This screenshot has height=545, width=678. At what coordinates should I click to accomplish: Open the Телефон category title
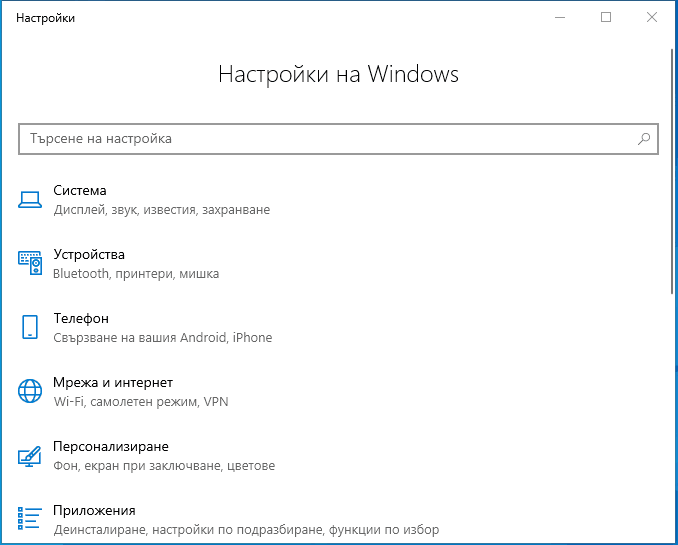(x=81, y=318)
